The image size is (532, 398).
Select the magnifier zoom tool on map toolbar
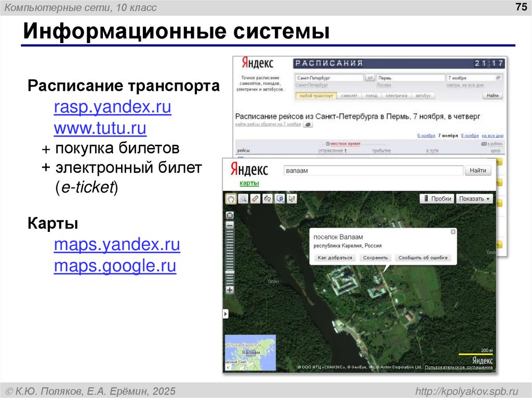click(243, 199)
